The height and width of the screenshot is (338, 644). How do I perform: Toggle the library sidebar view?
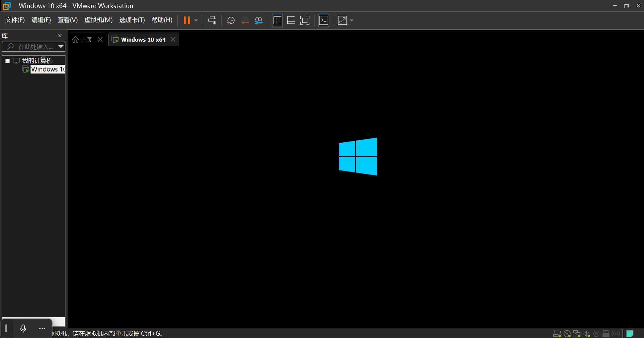tap(277, 20)
